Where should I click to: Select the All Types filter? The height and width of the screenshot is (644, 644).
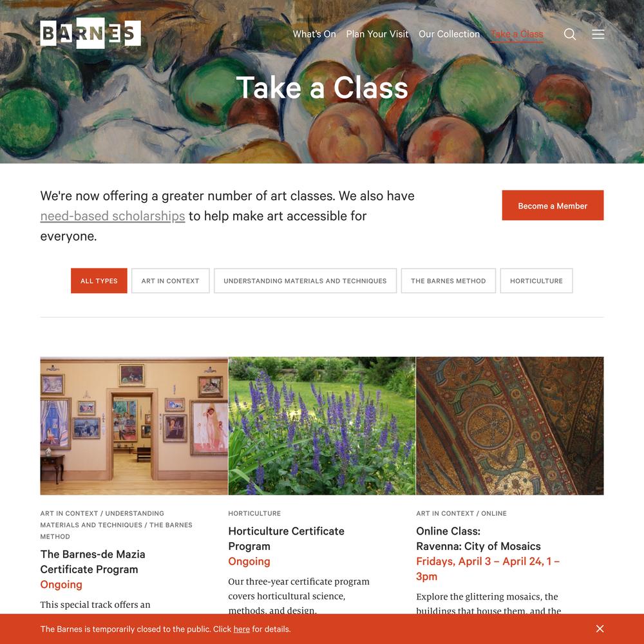coord(99,281)
